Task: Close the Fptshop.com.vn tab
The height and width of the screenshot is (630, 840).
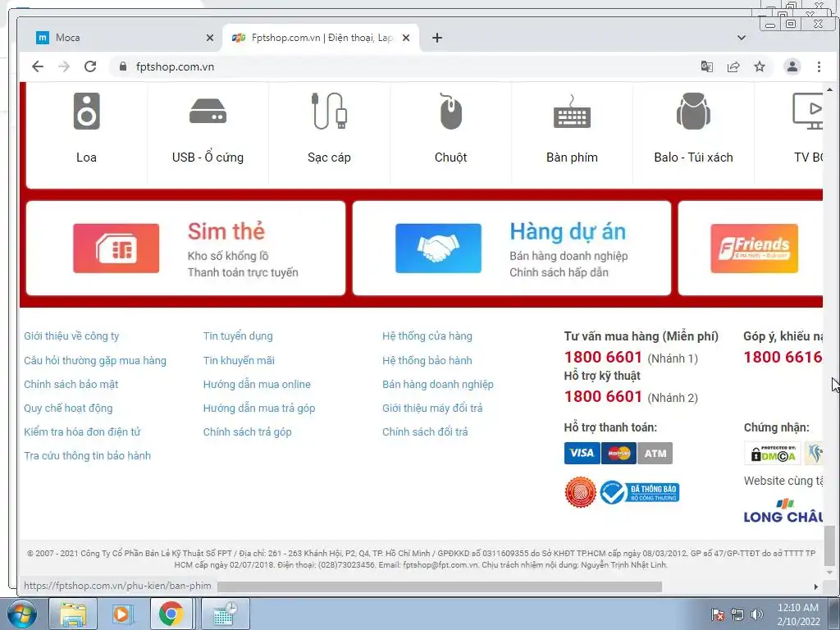Action: [406, 38]
